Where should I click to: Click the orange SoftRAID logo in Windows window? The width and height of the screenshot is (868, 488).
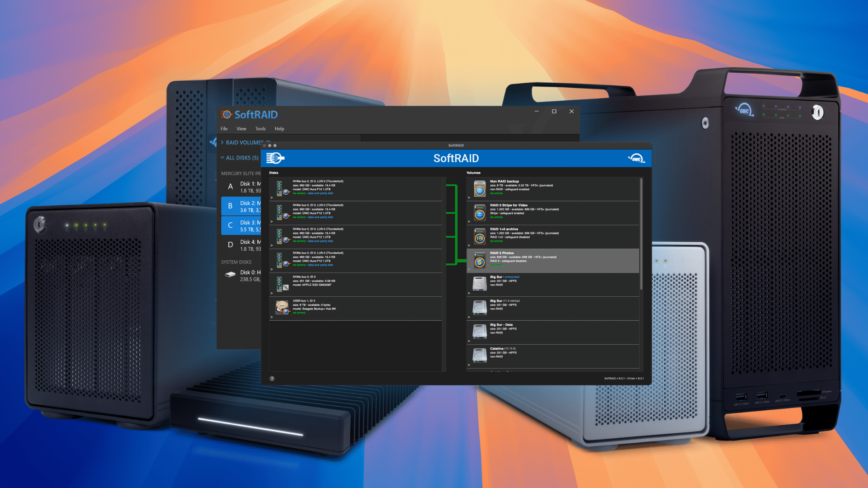coord(227,114)
